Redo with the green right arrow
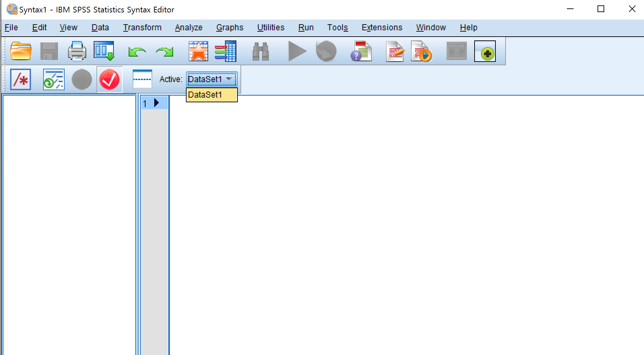The width and height of the screenshot is (644, 355). pyautogui.click(x=164, y=52)
